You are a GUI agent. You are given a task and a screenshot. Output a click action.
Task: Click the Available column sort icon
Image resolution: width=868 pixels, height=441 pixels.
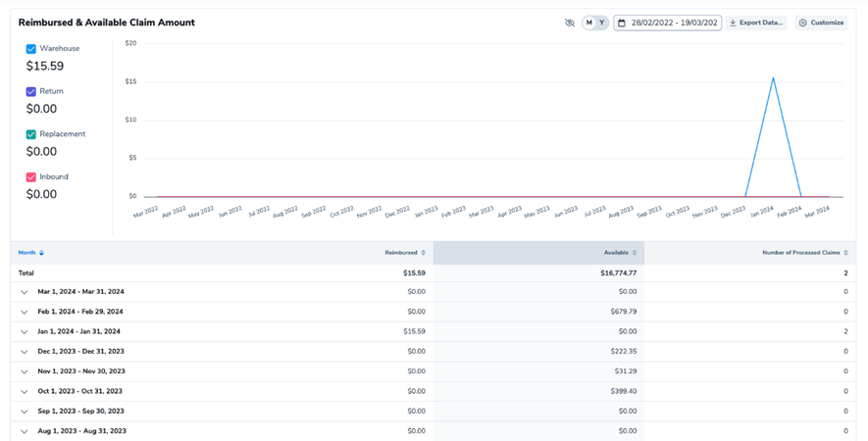[x=635, y=253]
